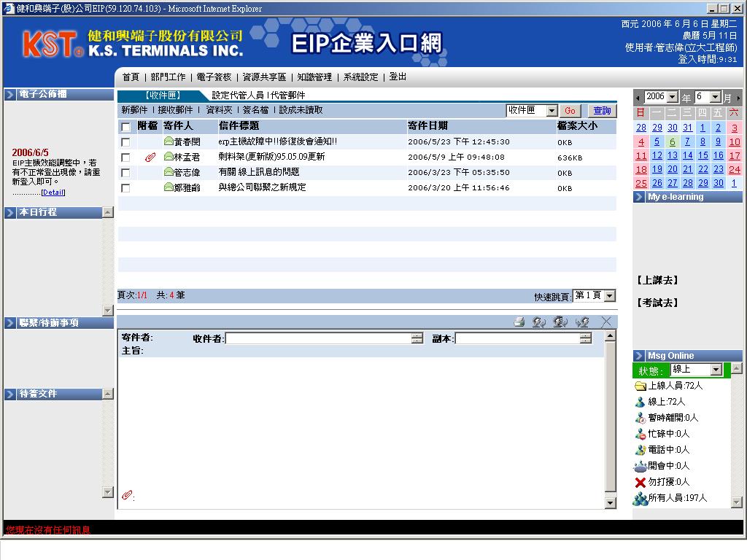Go to previous month in calendar
Image resolution: width=747 pixels, height=560 pixels.
click(x=638, y=97)
